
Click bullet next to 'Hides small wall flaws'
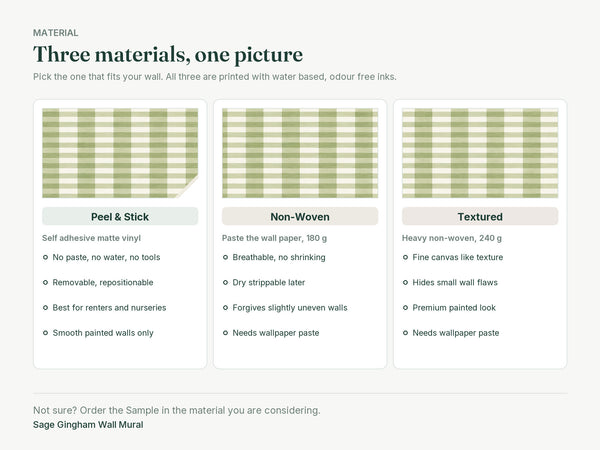click(405, 282)
